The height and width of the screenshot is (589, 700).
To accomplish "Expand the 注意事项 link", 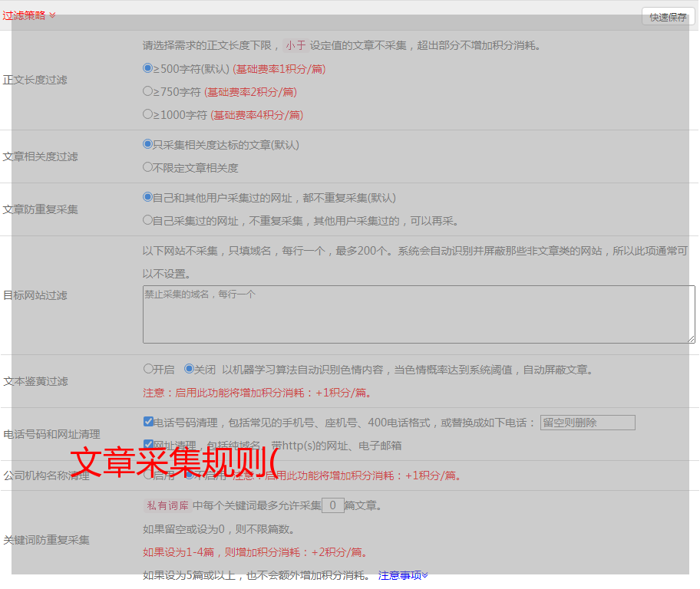I will 402,575.
